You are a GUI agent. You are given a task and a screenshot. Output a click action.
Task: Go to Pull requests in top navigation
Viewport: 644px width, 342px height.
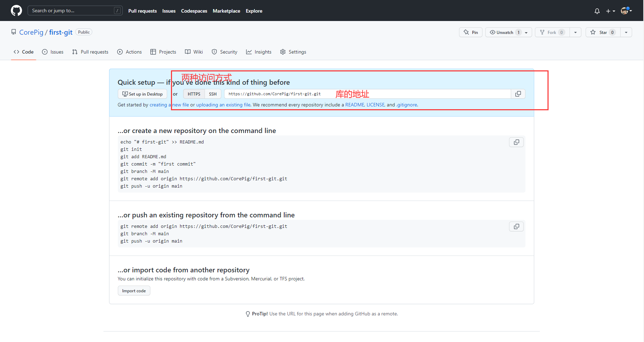click(x=142, y=11)
